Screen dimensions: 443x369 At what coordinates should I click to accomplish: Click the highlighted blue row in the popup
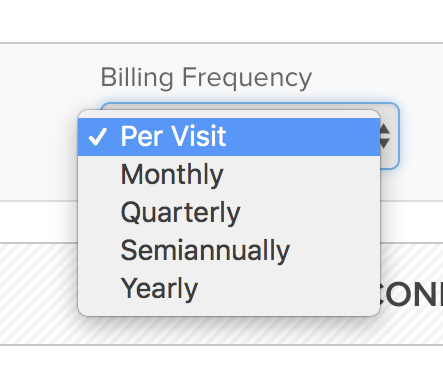229,137
